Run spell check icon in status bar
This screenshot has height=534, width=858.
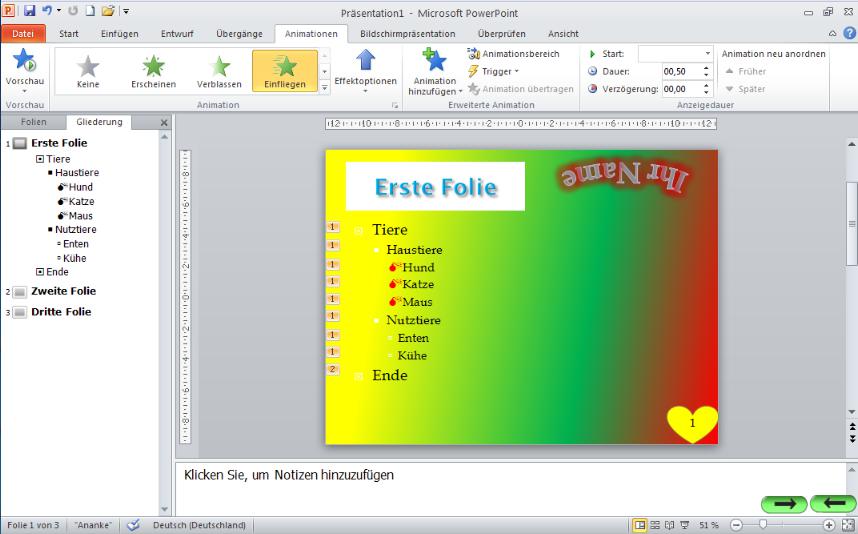133,525
